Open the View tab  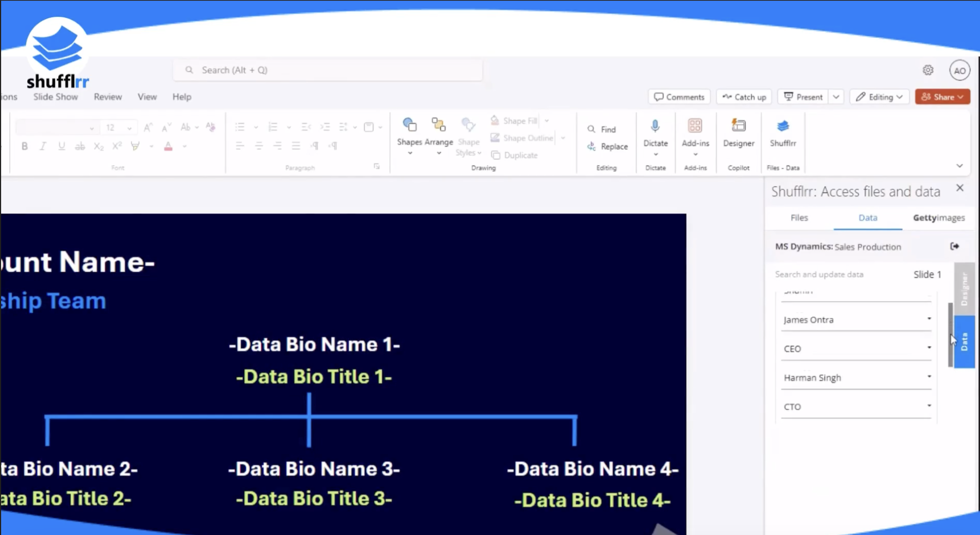(x=147, y=97)
